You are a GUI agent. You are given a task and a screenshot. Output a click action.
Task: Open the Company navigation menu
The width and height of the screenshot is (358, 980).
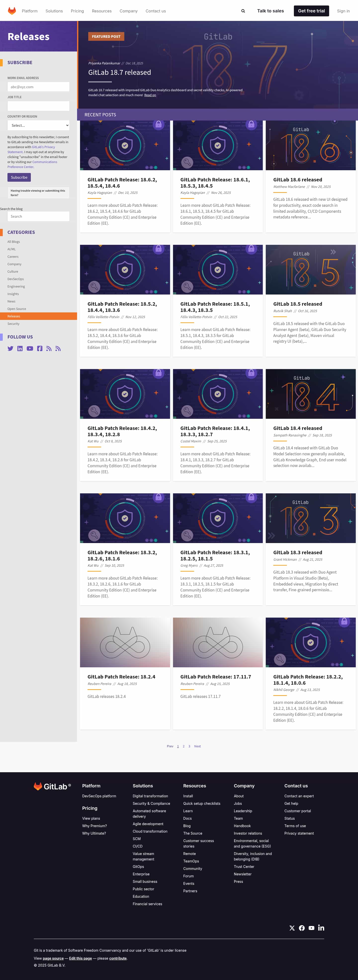point(129,11)
